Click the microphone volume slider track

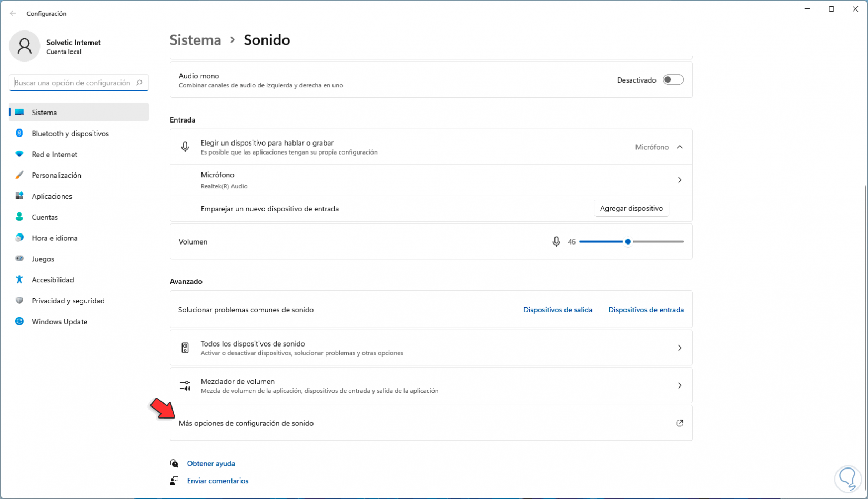[x=658, y=242]
